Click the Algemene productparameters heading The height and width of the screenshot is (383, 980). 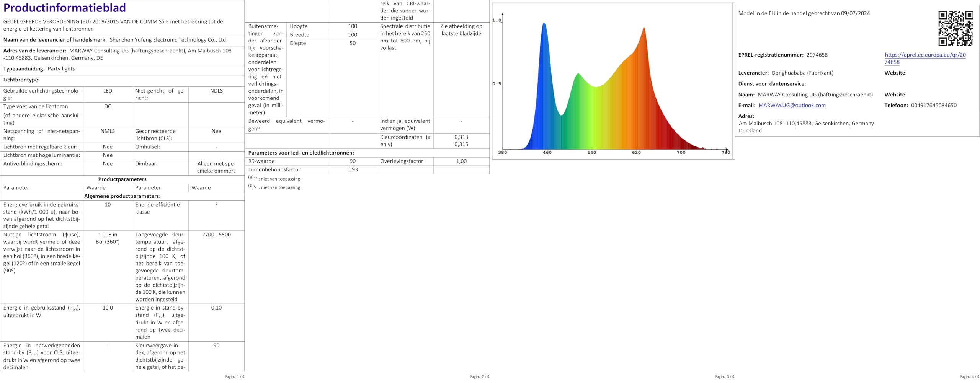[122, 196]
